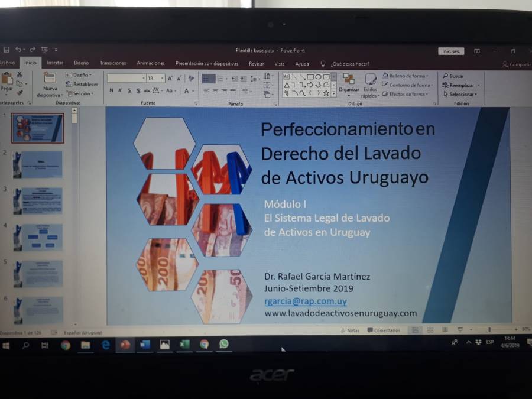Click the zoom slider in status bar

(489, 330)
